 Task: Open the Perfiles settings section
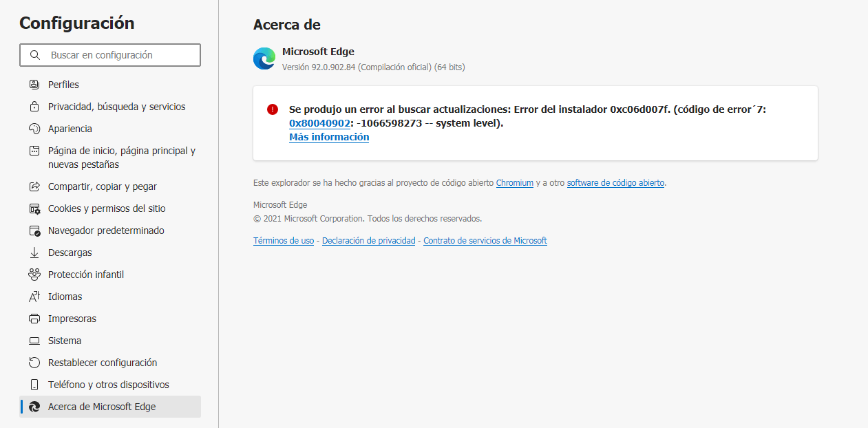[110, 85]
